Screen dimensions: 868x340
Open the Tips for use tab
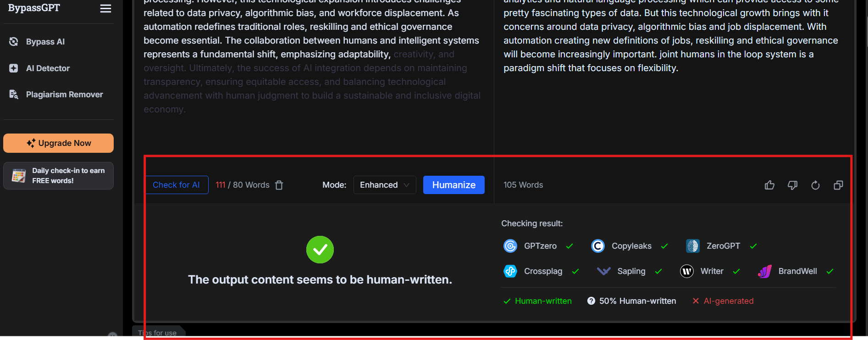(158, 333)
